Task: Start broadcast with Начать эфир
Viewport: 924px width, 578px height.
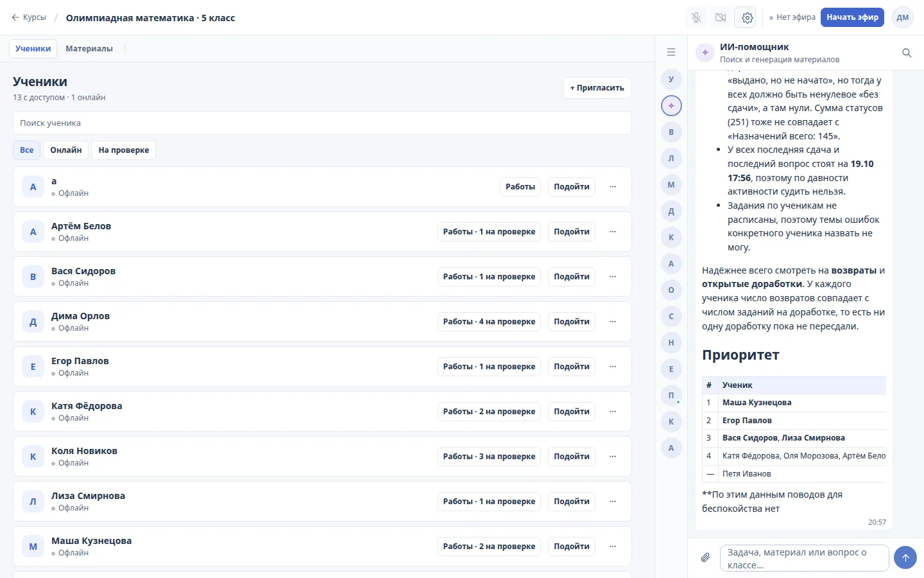Action: coord(852,17)
